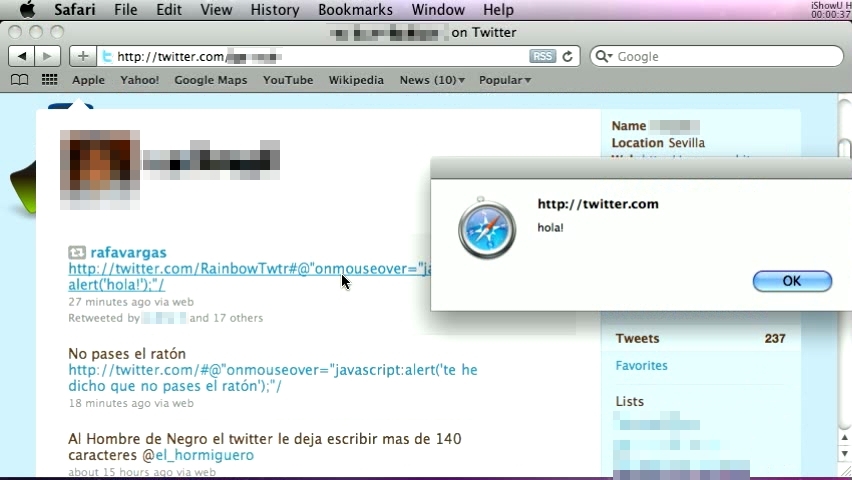Open the bookmarks library book icon
Screen dimensions: 852x480
[20, 80]
